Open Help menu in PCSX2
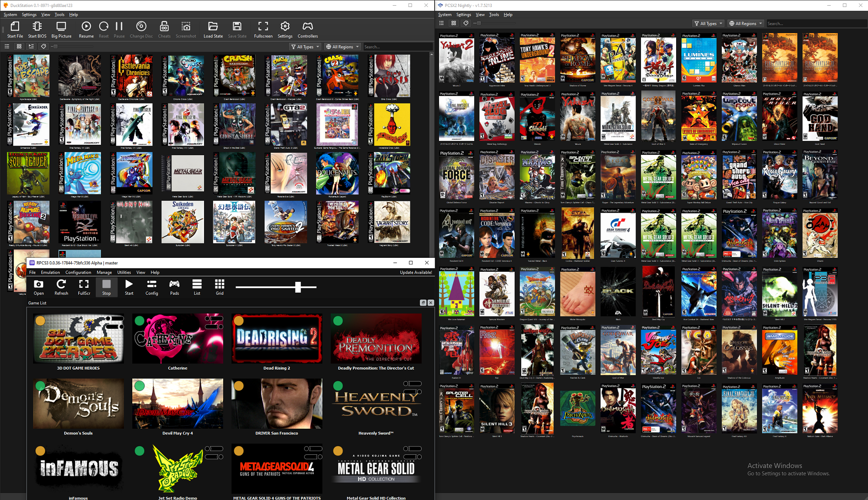The height and width of the screenshot is (500, 868). pyautogui.click(x=508, y=14)
